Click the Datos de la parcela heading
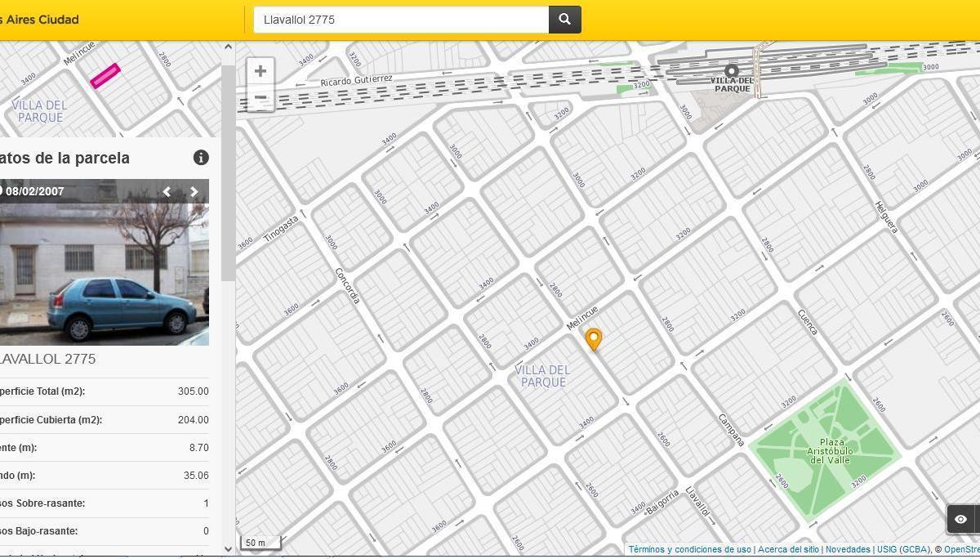The image size is (980, 559). click(65, 158)
